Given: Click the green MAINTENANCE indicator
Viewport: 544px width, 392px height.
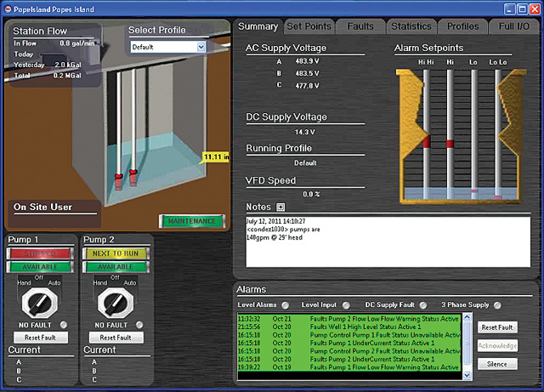Looking at the screenshot, I should click(x=190, y=221).
